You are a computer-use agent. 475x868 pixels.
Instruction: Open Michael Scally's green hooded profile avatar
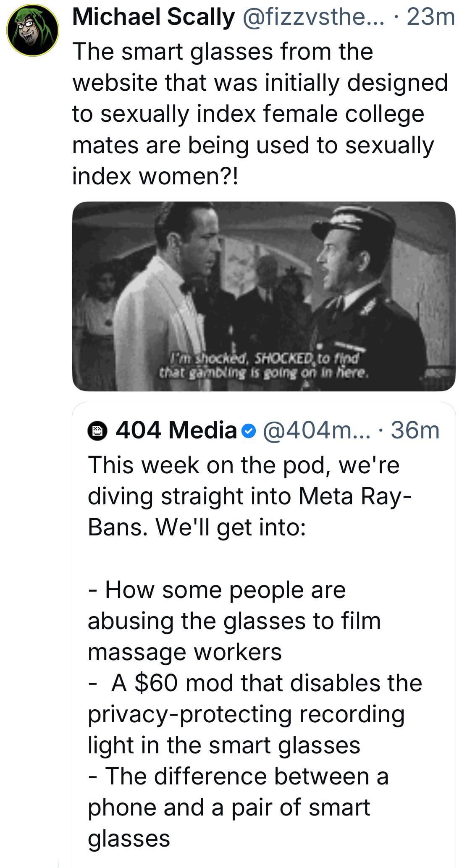click(33, 30)
